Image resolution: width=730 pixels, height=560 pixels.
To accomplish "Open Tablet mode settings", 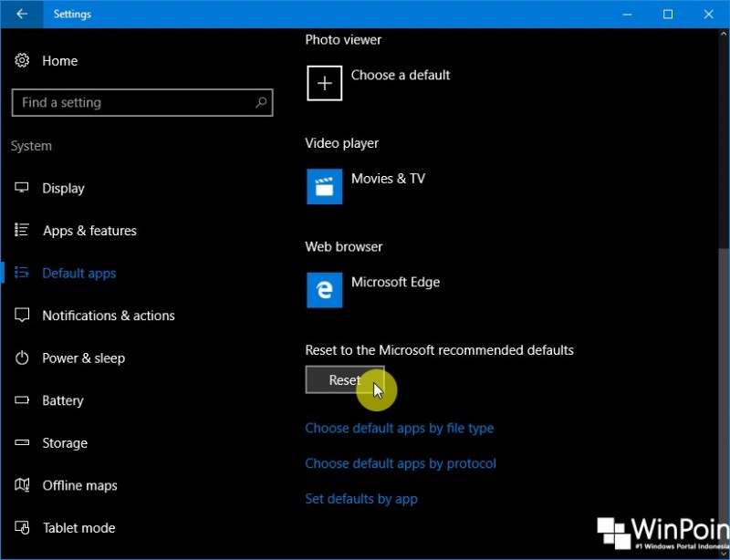I will click(79, 528).
